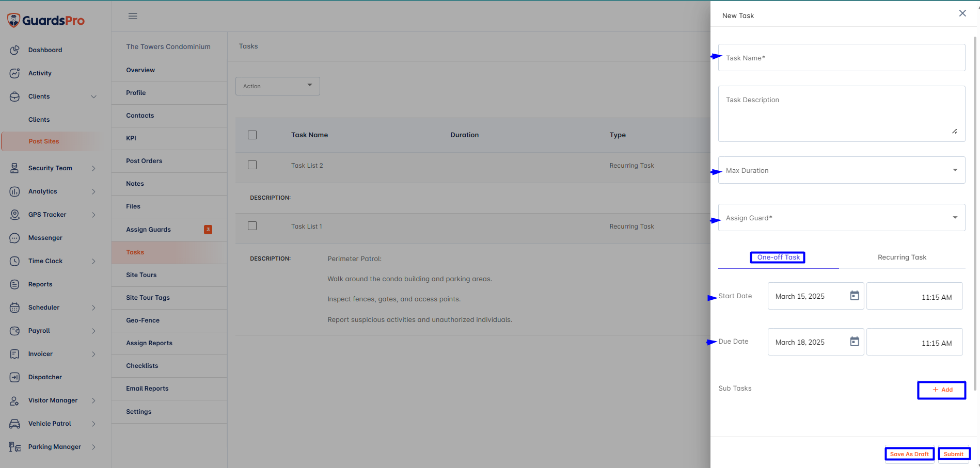
Task: Check the select-all tasks header checkbox
Action: (x=252, y=135)
